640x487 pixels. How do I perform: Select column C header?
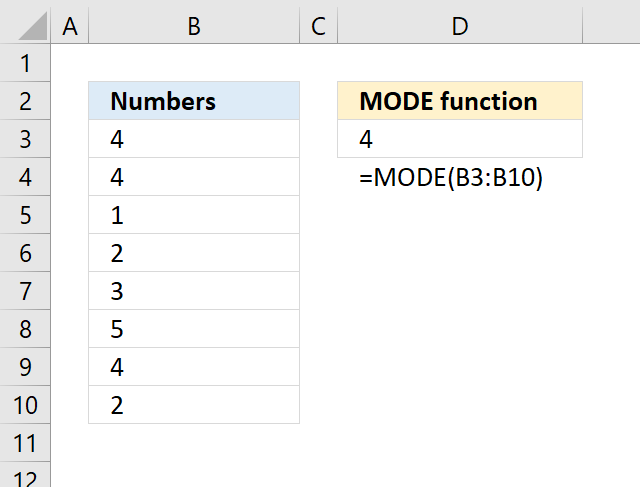point(318,26)
